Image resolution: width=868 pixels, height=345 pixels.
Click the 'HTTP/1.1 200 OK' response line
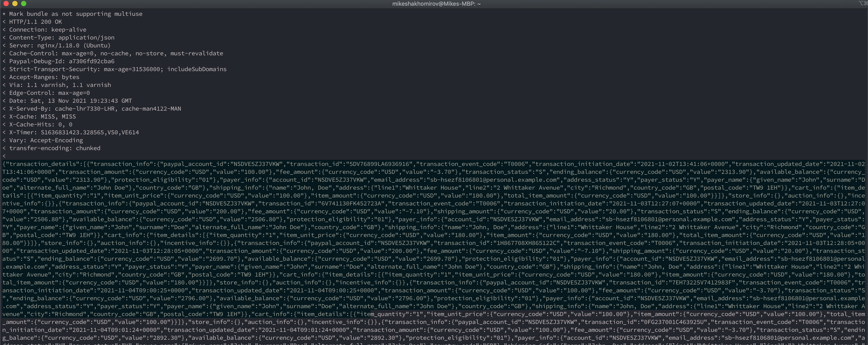35,22
